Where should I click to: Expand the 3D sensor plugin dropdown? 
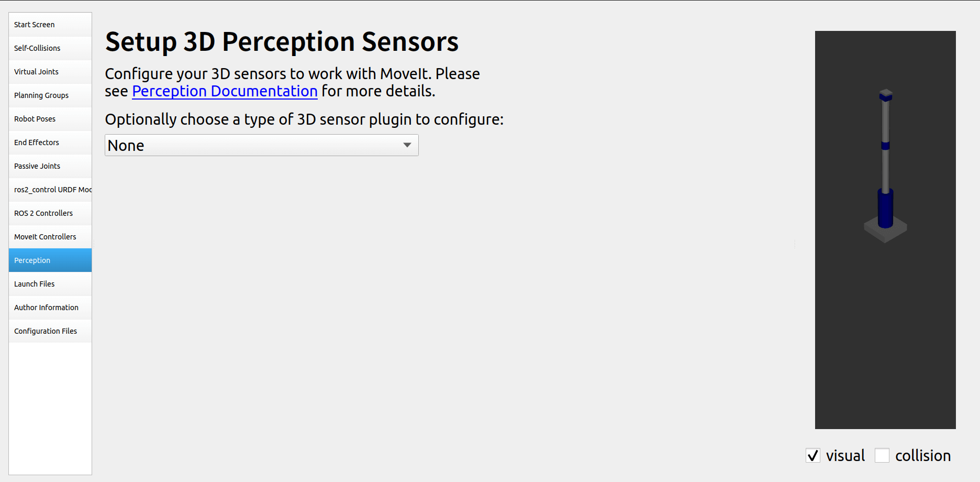(251, 145)
